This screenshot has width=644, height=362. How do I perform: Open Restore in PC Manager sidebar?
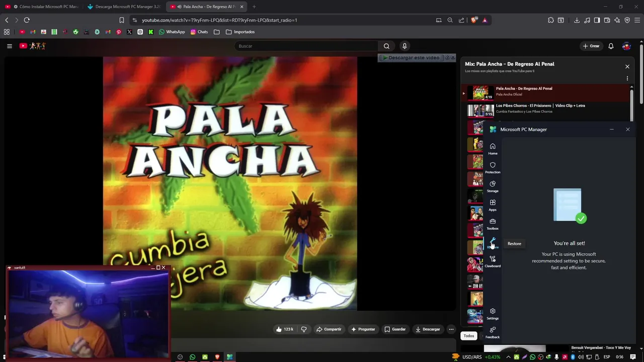[x=493, y=243]
